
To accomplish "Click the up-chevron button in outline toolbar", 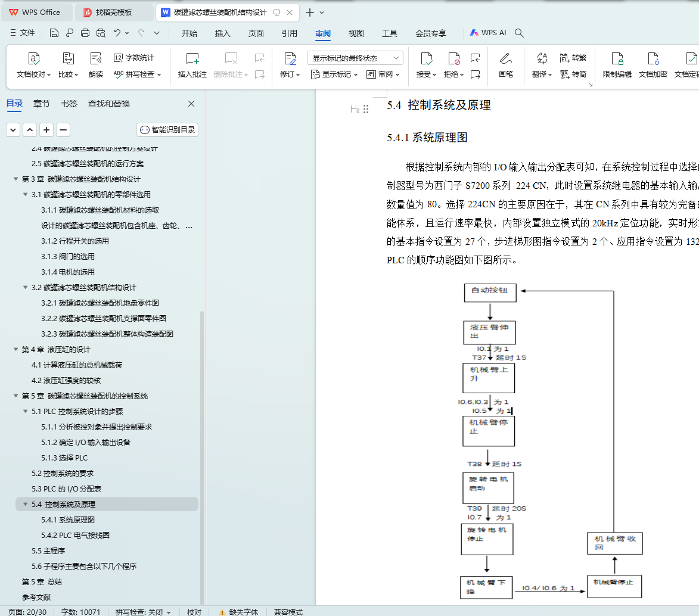I will click(30, 130).
